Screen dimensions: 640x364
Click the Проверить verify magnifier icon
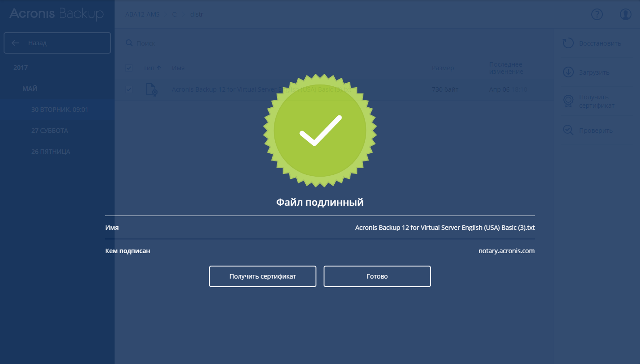click(x=568, y=130)
